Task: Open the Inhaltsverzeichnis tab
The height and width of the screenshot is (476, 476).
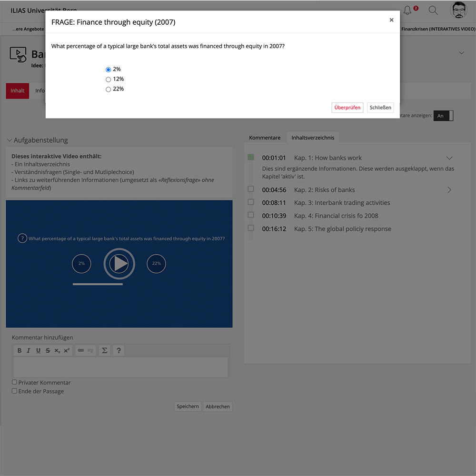Action: 313,138
